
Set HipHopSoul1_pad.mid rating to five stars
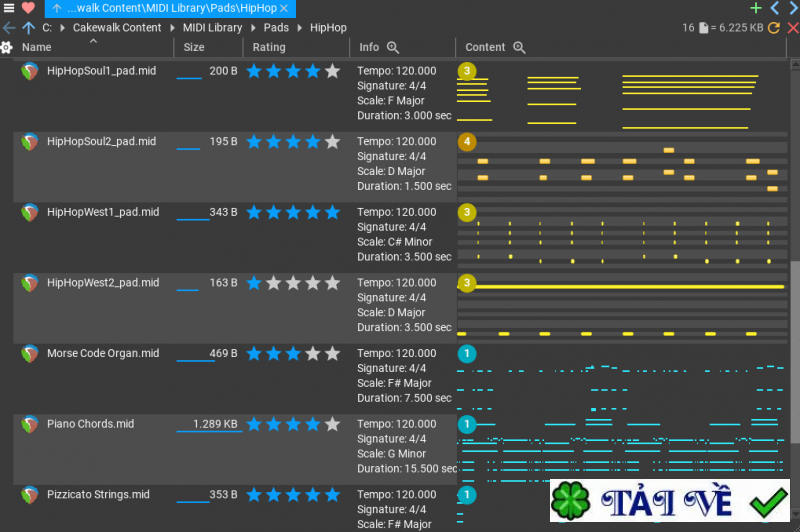tap(332, 71)
